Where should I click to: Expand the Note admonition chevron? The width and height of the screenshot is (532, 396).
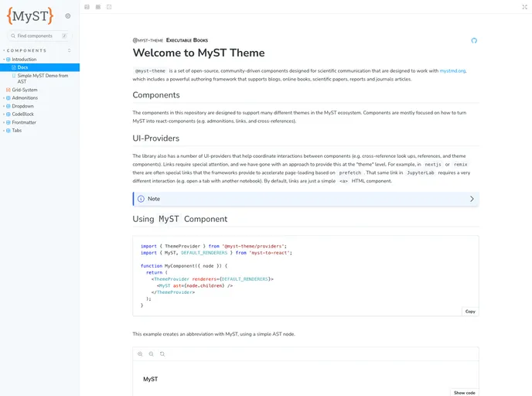pos(472,199)
